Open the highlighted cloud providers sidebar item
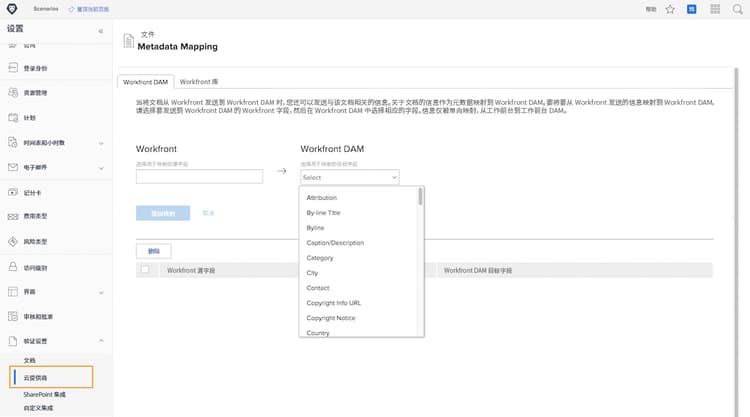Screen dimensions: 750x417 point(51,377)
